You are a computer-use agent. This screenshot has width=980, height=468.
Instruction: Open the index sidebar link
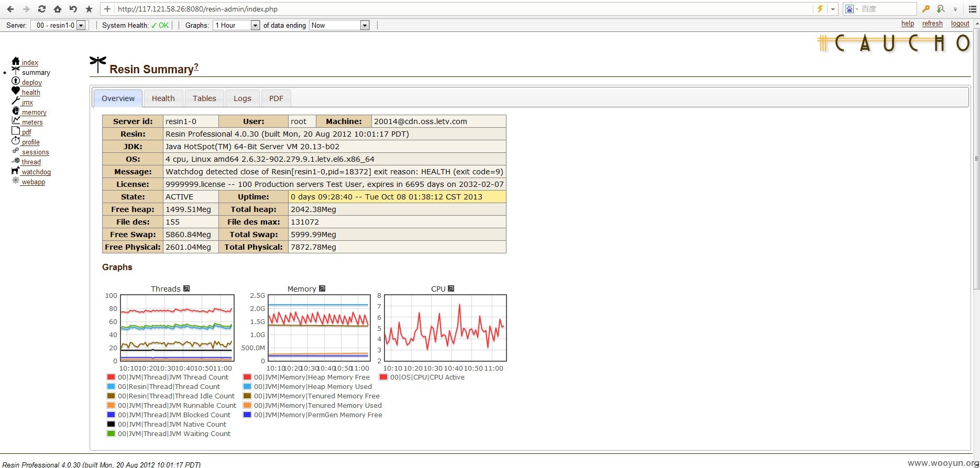click(x=30, y=63)
